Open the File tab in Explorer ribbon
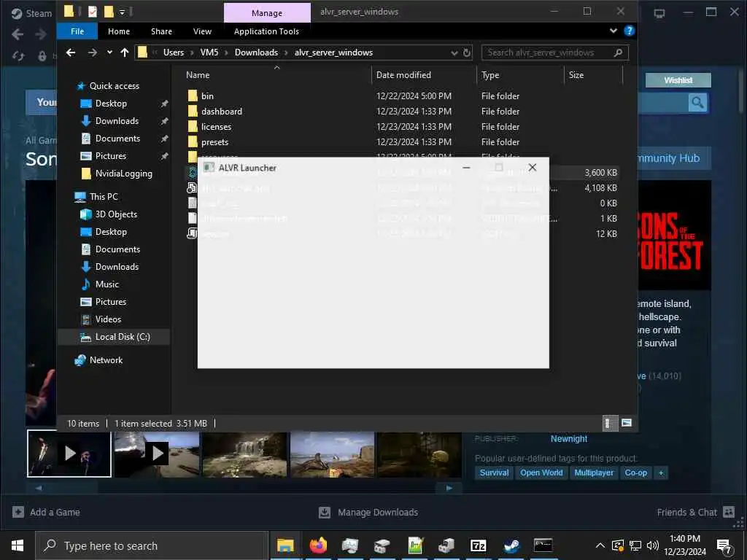The width and height of the screenshot is (747, 560). pyautogui.click(x=77, y=31)
